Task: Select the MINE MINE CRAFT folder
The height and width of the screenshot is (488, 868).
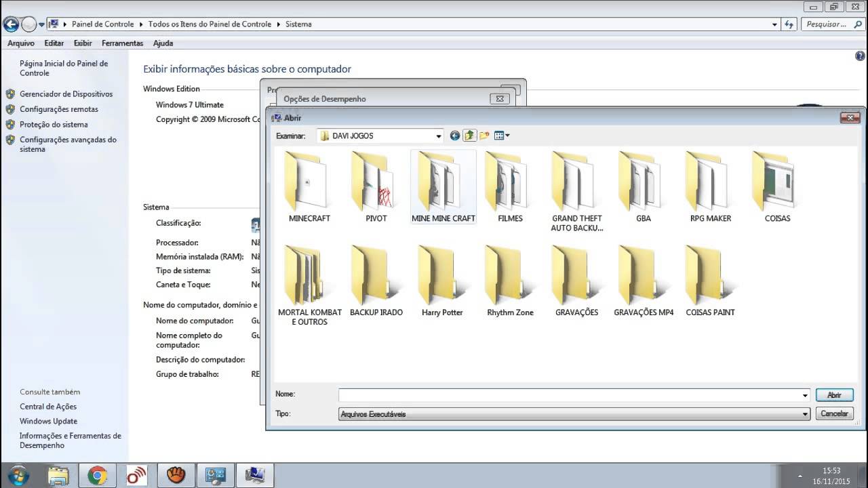Action: [443, 186]
